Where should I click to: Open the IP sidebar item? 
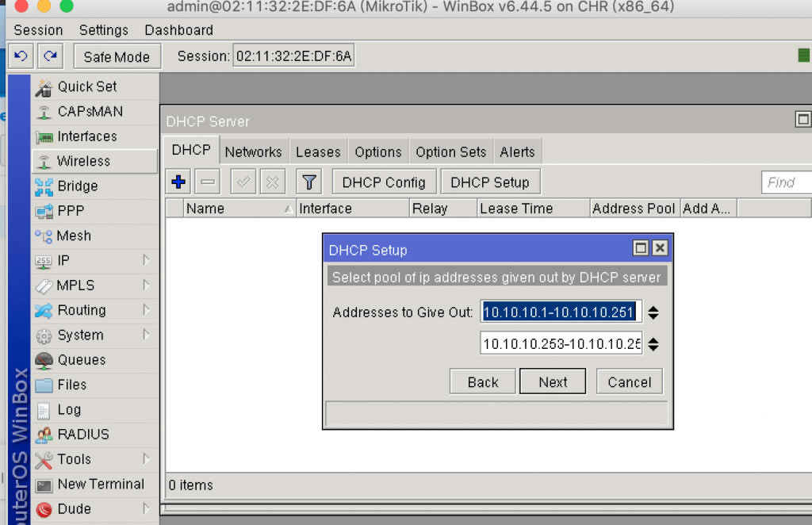(x=95, y=261)
